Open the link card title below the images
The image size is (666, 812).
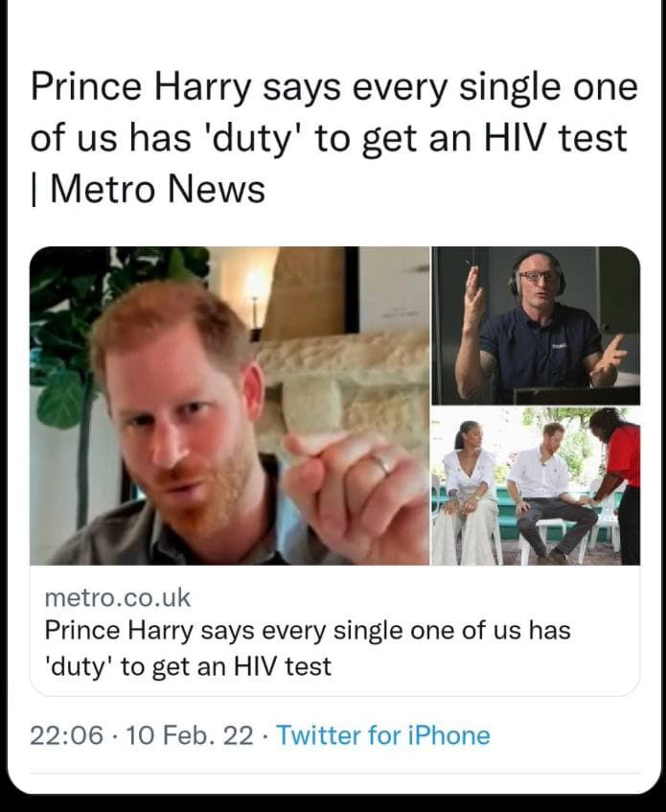click(x=307, y=648)
